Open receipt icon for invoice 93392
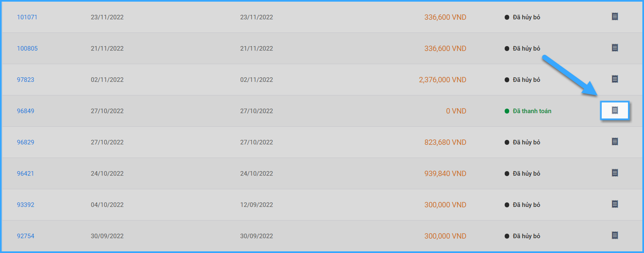The height and width of the screenshot is (253, 644). tap(615, 204)
